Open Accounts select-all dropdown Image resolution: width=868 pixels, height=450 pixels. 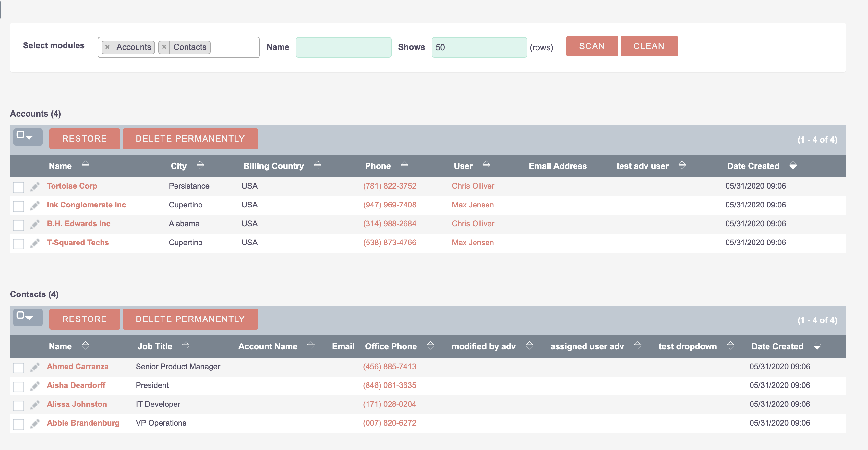click(28, 137)
